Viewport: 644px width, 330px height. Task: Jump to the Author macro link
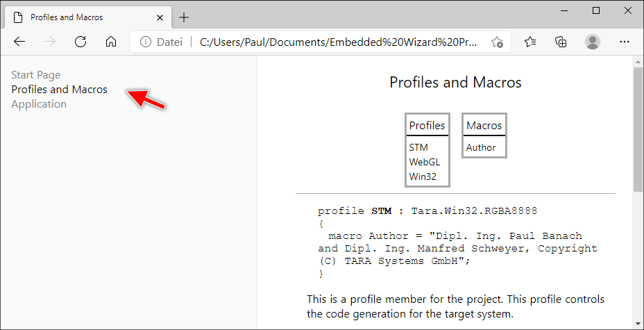click(x=481, y=147)
